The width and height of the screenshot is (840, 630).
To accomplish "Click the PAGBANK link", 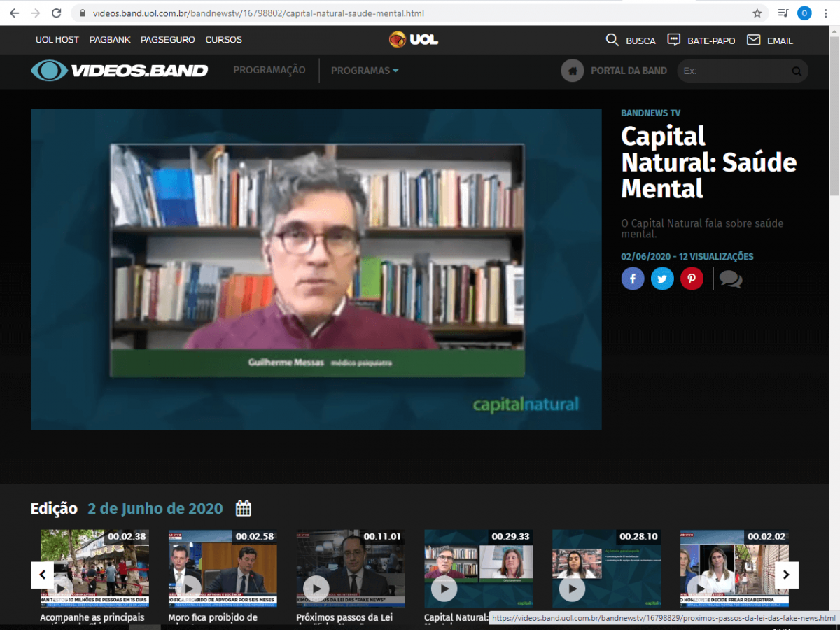I will pyautogui.click(x=110, y=40).
